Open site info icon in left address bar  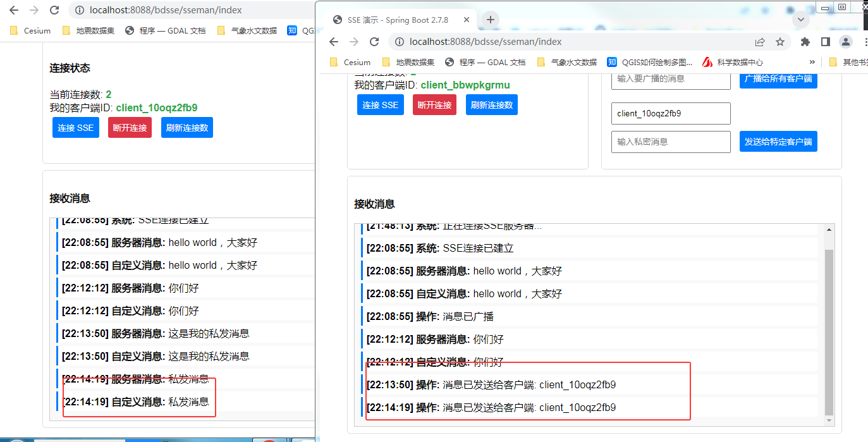pyautogui.click(x=78, y=10)
